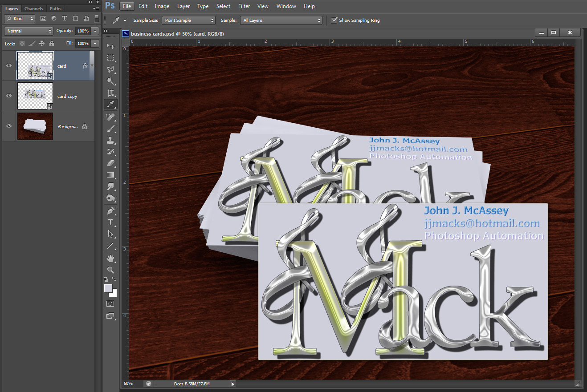Toggle the adjustment layers filter

tap(54, 19)
